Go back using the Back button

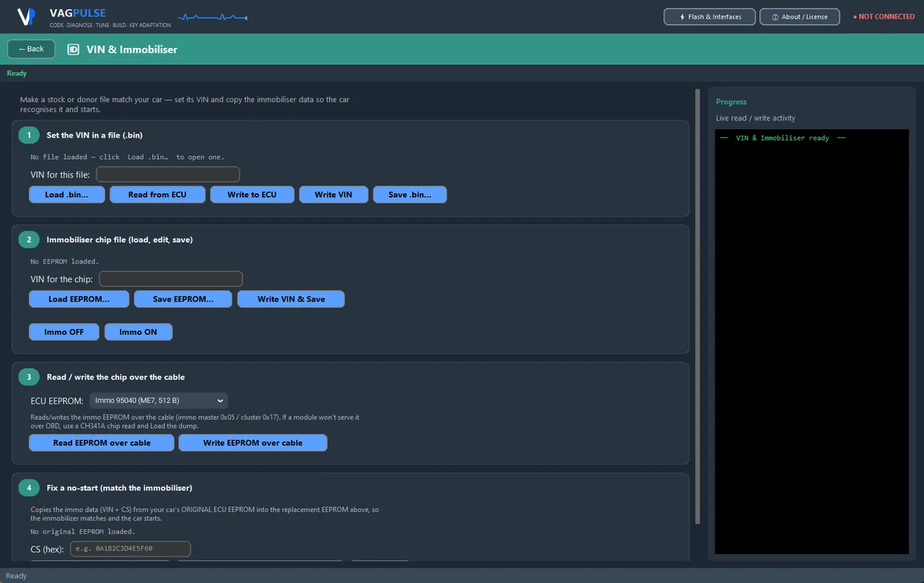click(31, 49)
